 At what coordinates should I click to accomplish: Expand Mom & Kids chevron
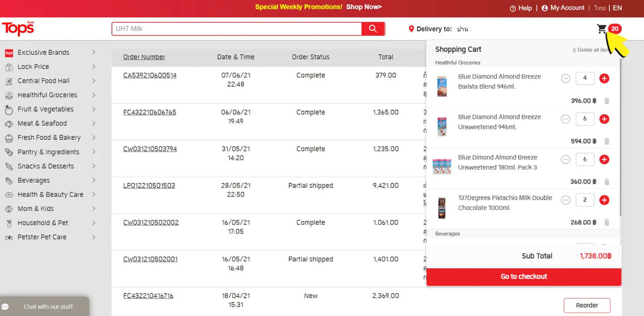tap(94, 208)
